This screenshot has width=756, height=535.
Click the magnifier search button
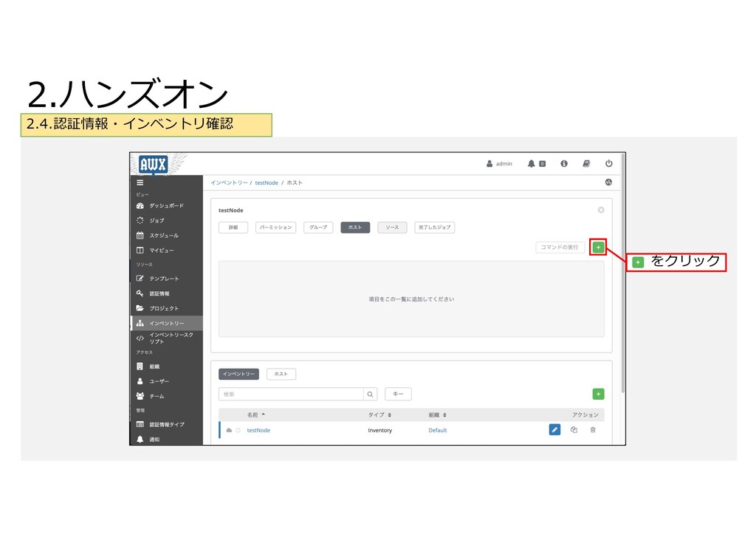coord(370,394)
